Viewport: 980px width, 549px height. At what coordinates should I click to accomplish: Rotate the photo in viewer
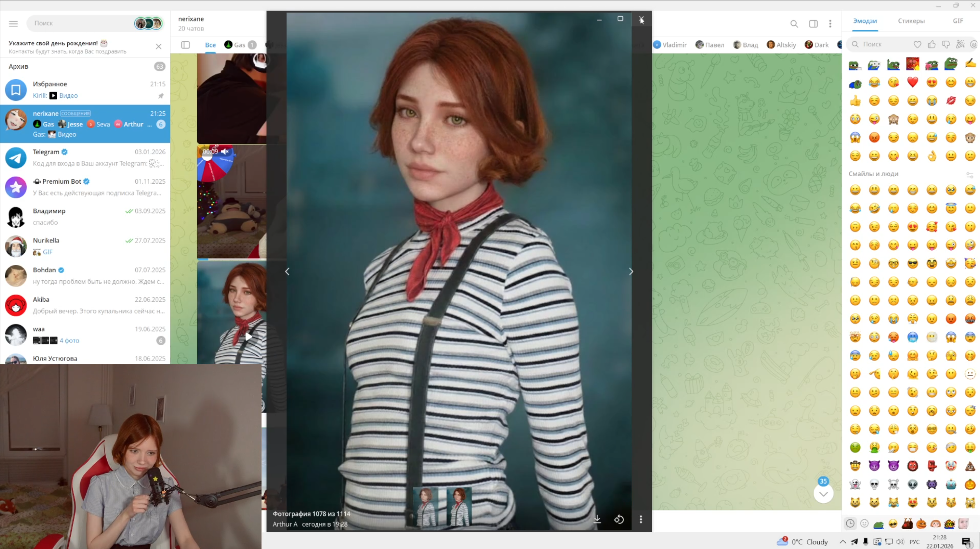(x=619, y=519)
